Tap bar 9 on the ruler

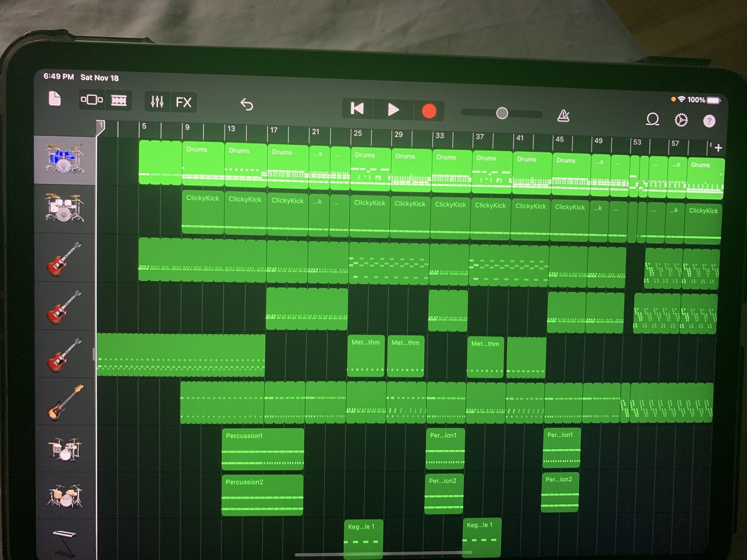click(x=187, y=127)
